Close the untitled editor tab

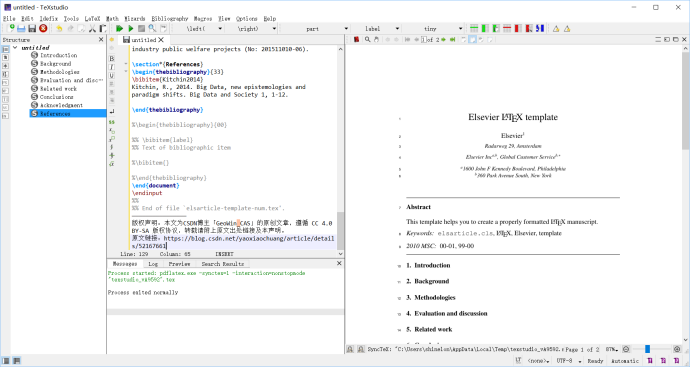point(161,40)
